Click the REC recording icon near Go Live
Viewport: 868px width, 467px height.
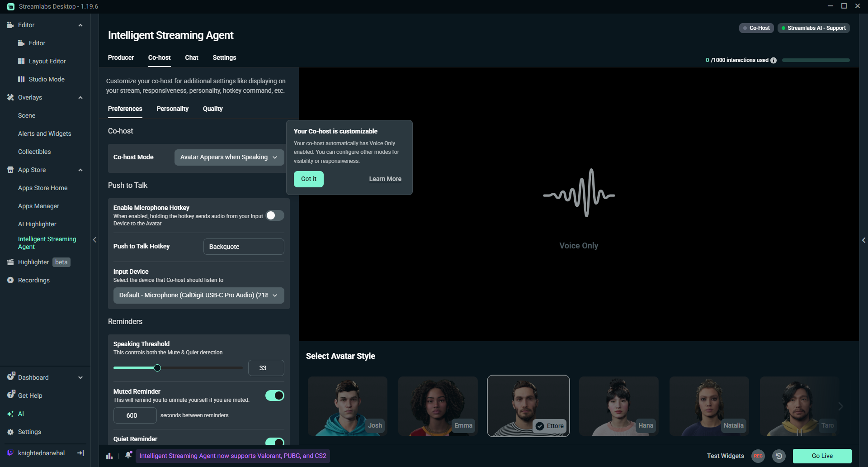758,456
